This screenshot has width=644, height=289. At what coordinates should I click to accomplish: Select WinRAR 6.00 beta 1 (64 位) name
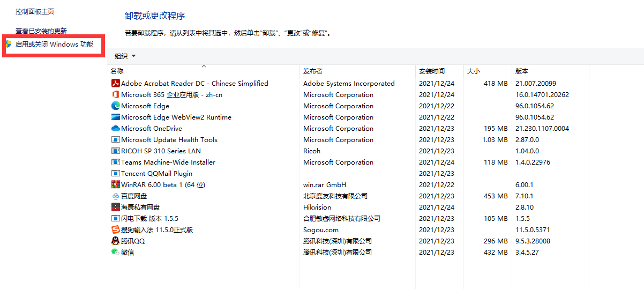(163, 184)
